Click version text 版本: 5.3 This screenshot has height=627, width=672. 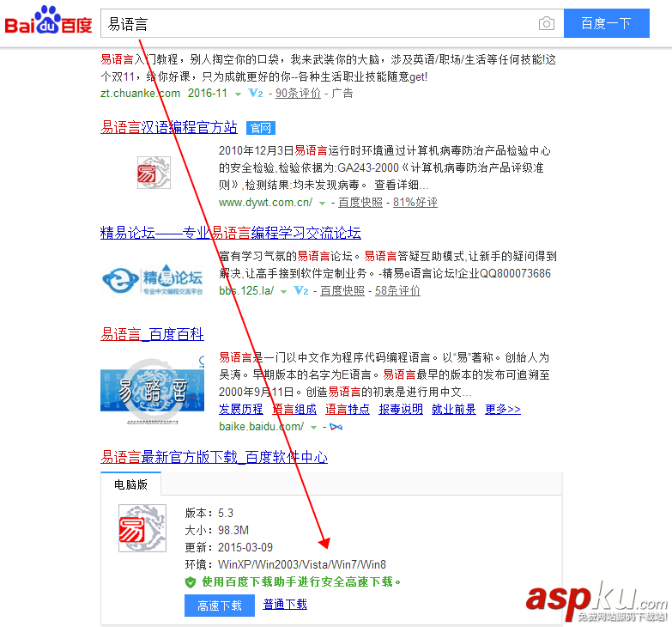(209, 513)
